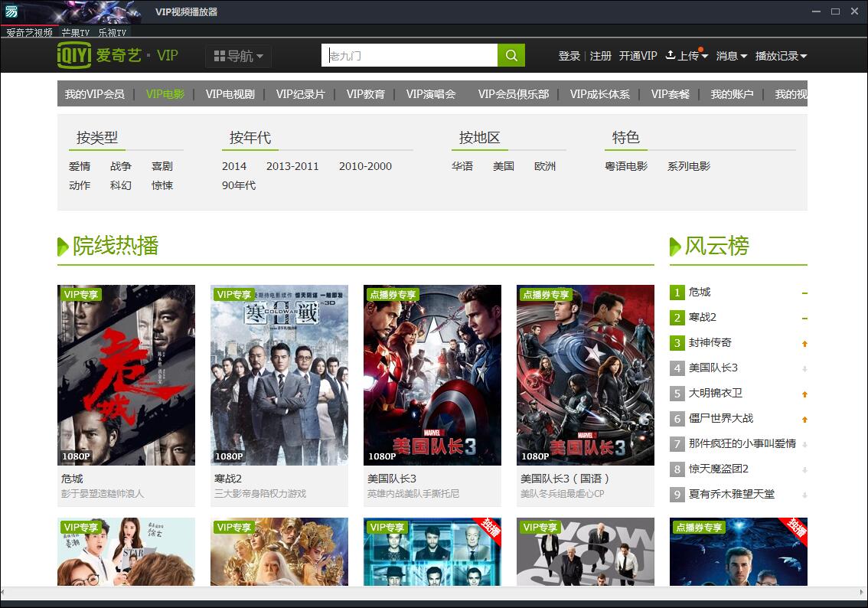
Task: Click the grid icon beside 导航
Action: click(x=219, y=56)
